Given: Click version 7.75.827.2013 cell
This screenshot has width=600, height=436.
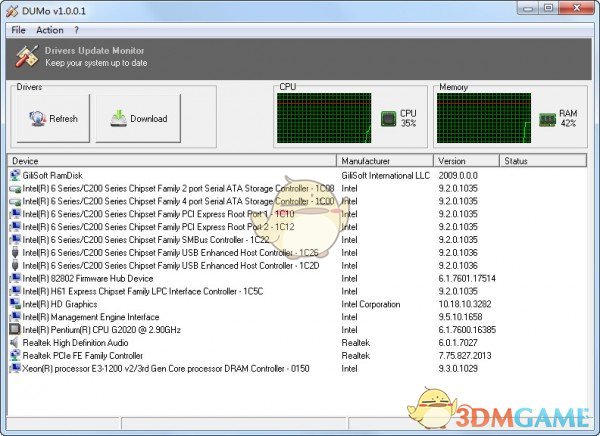Looking at the screenshot, I should (465, 356).
